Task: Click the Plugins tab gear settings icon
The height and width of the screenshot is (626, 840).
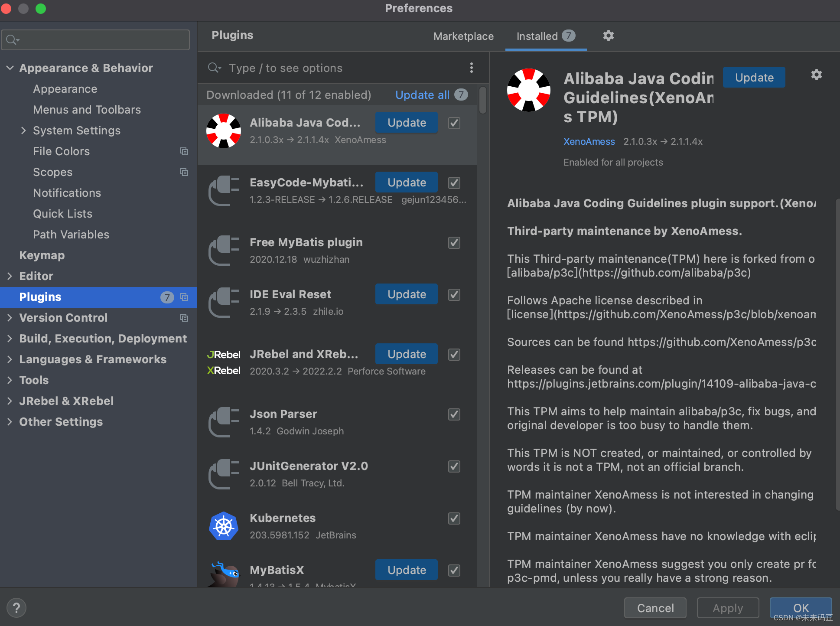Action: point(608,36)
